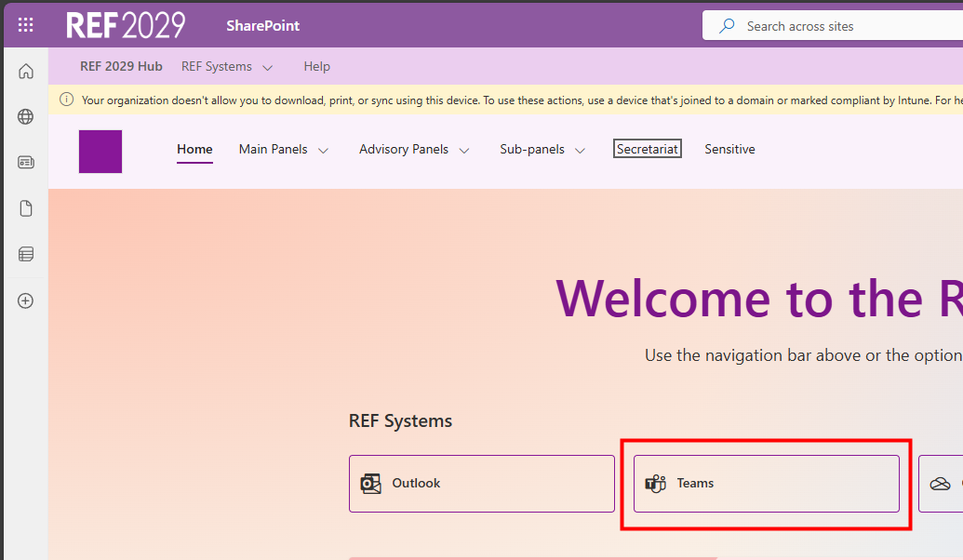Expand the Sub-panels chevron
Image resolution: width=963 pixels, height=560 pixels.
[x=580, y=151]
